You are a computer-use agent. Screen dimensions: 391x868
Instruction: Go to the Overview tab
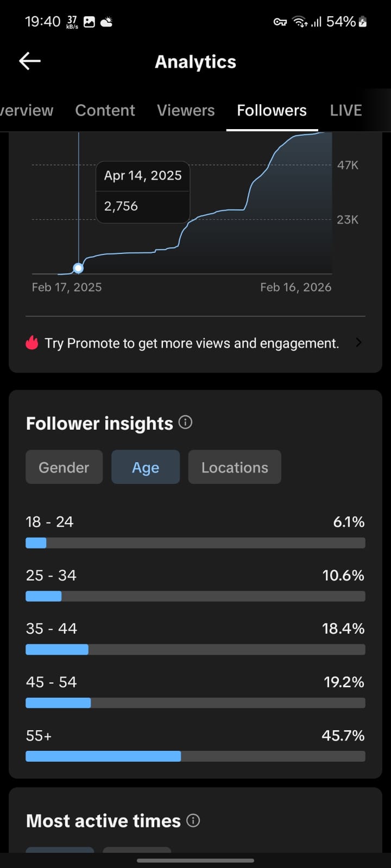(26, 111)
